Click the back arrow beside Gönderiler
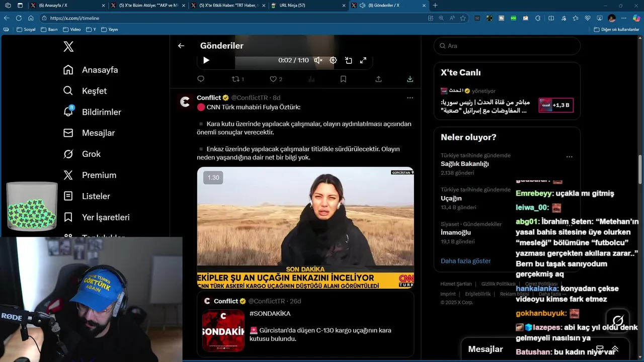 coord(181,46)
